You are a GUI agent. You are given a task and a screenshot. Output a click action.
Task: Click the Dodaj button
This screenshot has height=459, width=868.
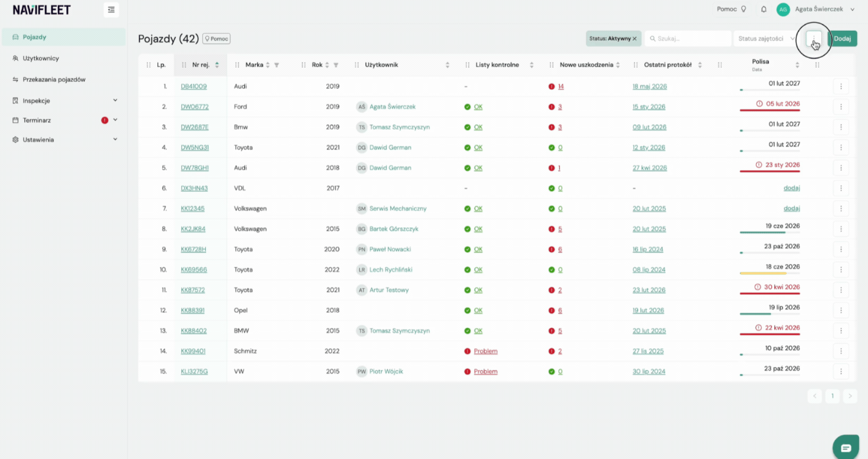pos(842,39)
